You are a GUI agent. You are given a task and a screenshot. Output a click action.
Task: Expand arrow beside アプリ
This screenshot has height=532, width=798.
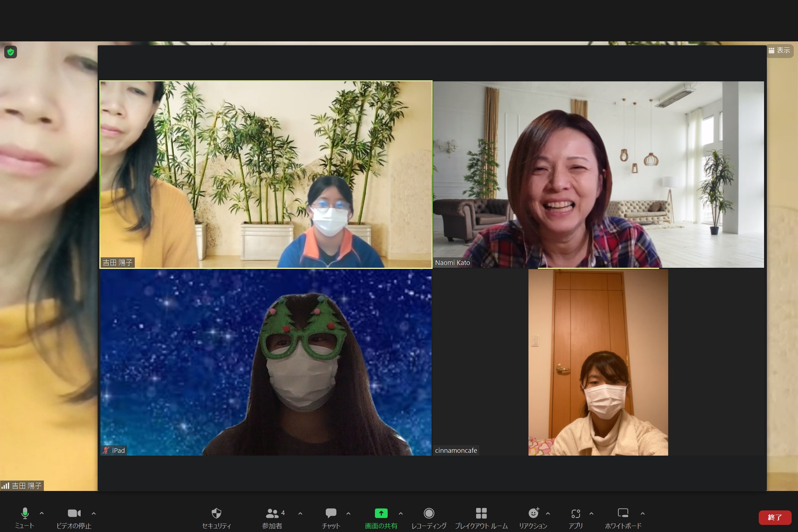tap(591, 513)
